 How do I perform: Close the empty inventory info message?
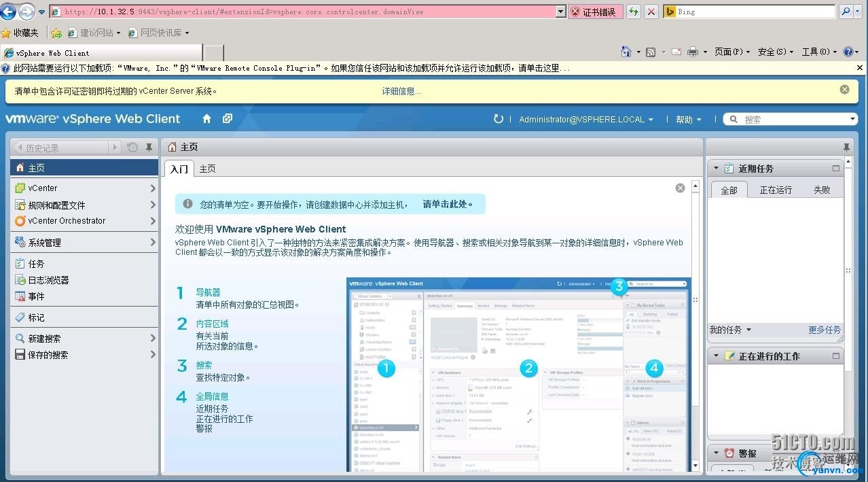click(680, 188)
